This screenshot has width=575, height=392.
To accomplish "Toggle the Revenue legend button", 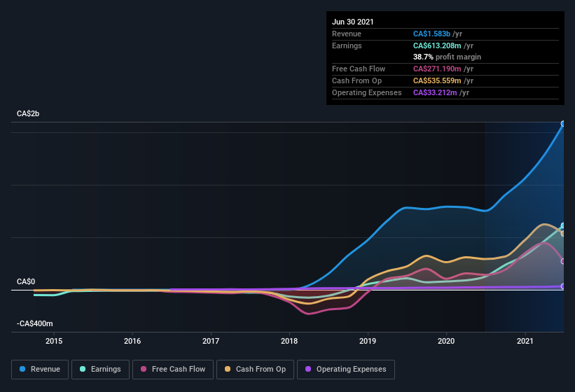I will click(x=40, y=370).
